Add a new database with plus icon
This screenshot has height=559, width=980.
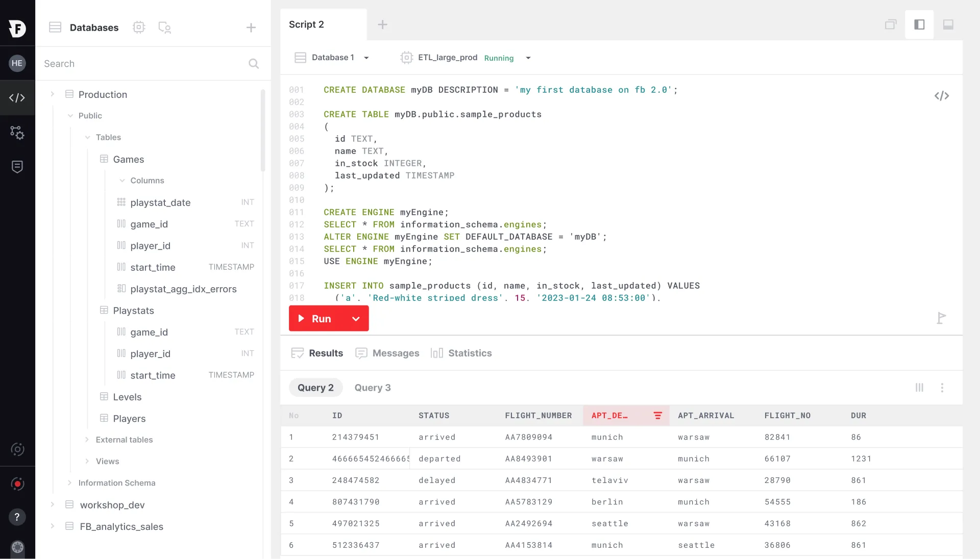coord(251,28)
